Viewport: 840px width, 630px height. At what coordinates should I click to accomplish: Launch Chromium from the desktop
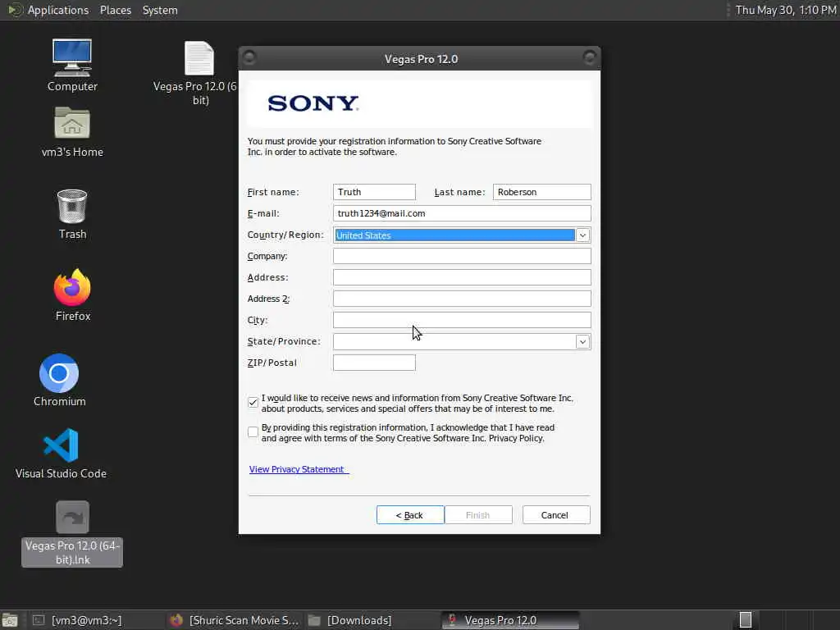[59, 381]
